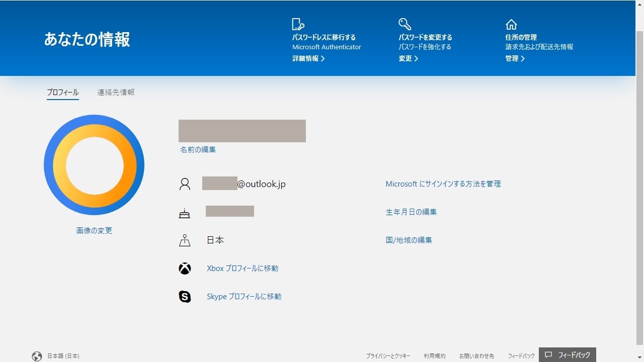Click the globe language icon in footer
644x362 pixels.
(x=37, y=356)
